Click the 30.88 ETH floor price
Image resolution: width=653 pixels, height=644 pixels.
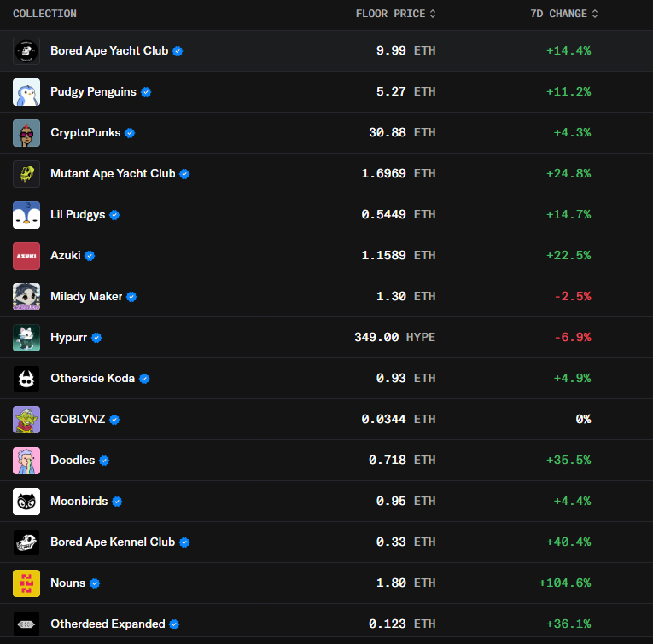[x=402, y=133]
